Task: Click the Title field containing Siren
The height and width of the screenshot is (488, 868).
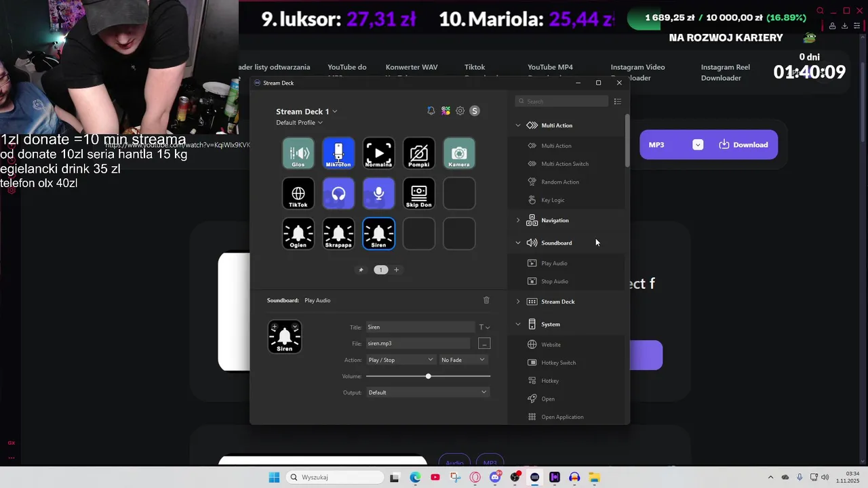Action: point(420,327)
